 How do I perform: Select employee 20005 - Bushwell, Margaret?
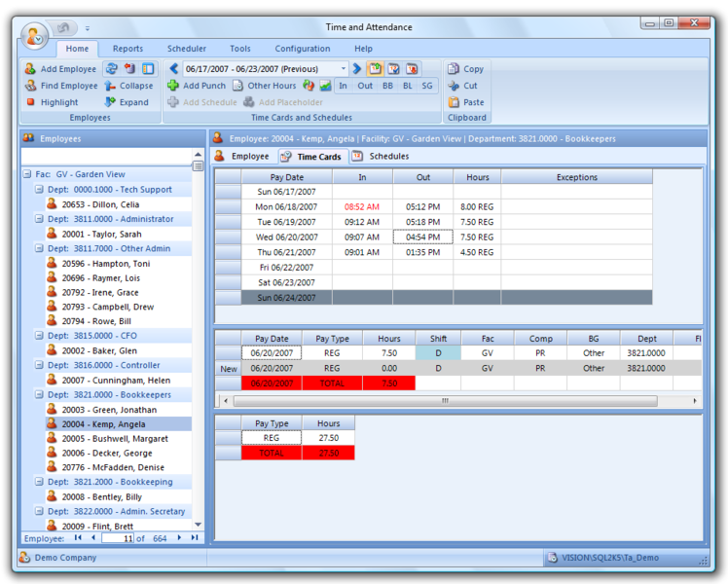click(x=115, y=439)
